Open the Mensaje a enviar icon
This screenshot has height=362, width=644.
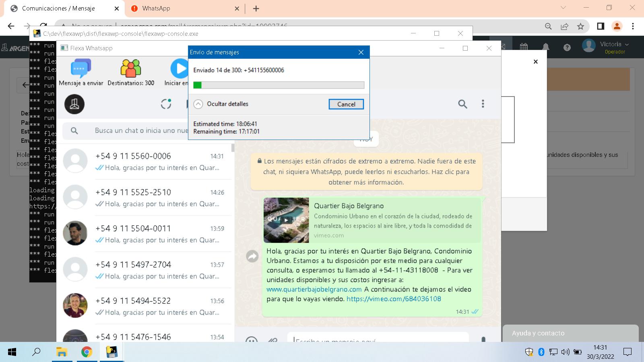point(81,68)
